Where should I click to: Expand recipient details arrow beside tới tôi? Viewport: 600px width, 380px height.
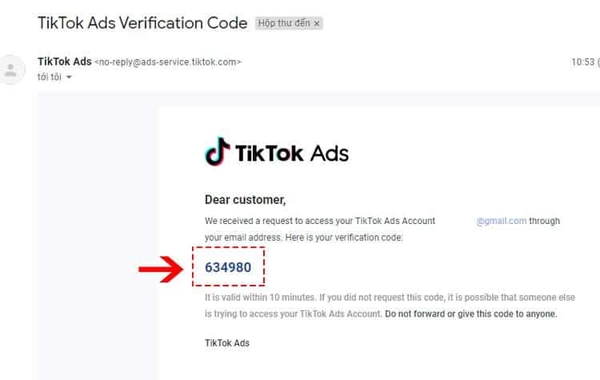click(69, 77)
